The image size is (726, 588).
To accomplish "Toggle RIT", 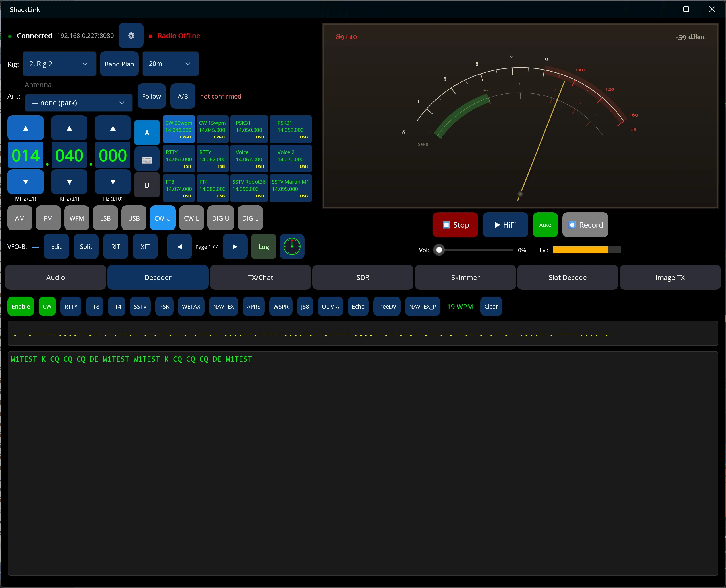I will pos(115,247).
